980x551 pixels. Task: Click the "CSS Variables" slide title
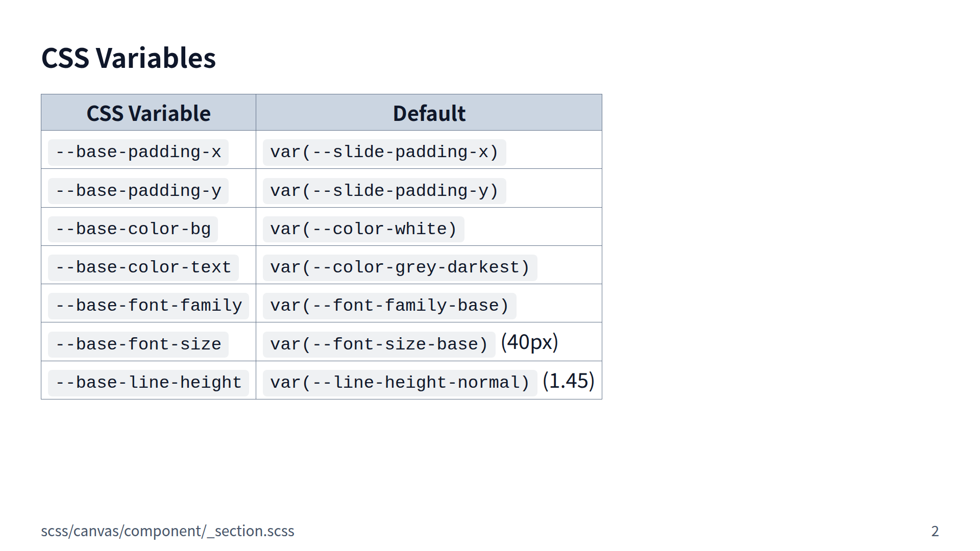point(129,58)
